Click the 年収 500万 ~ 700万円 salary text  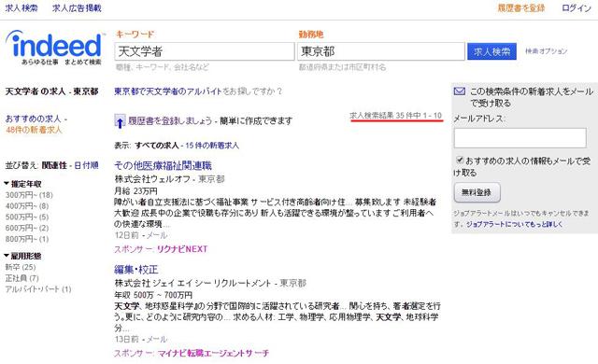pyautogui.click(x=153, y=295)
